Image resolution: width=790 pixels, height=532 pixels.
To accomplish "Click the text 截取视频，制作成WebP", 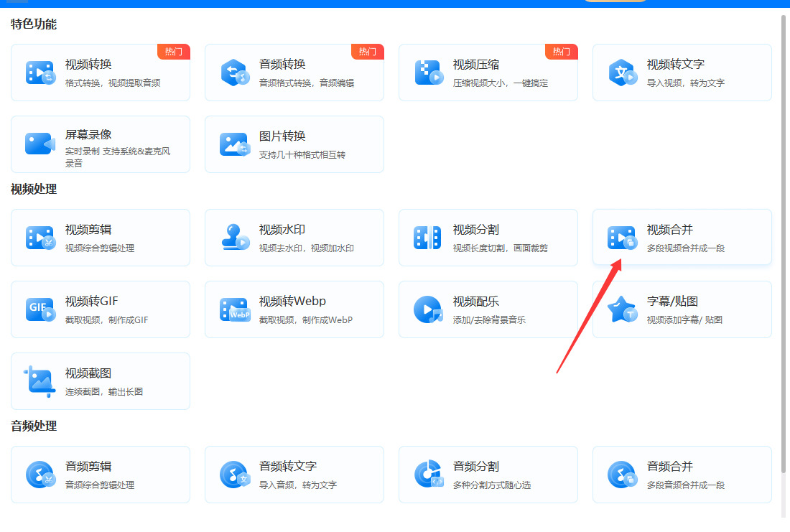I will 306,320.
